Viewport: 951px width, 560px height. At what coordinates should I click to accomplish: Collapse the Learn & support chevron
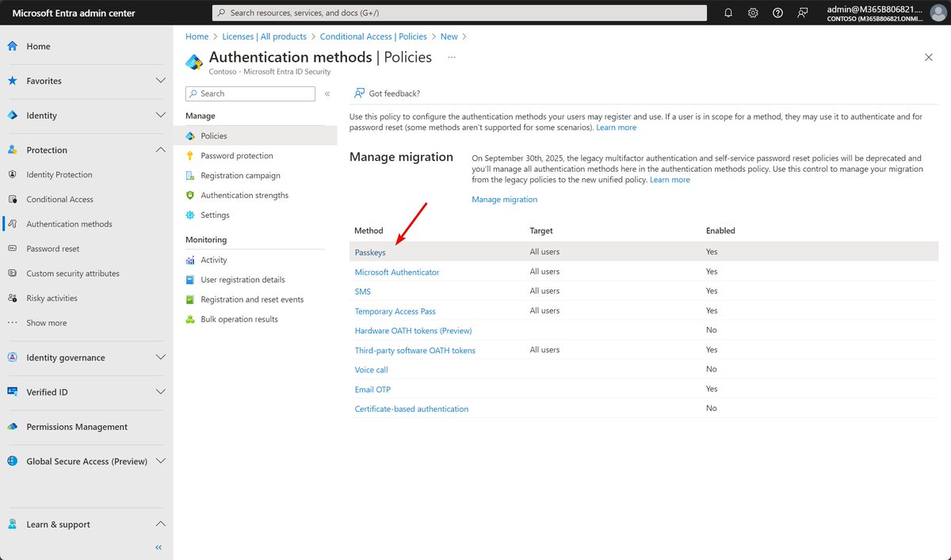161,524
